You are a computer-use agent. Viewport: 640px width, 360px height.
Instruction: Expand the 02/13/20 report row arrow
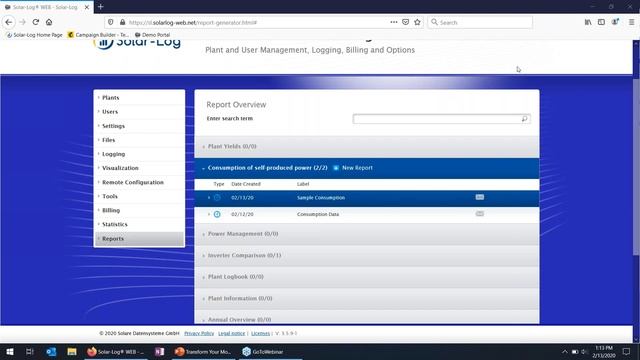209,198
